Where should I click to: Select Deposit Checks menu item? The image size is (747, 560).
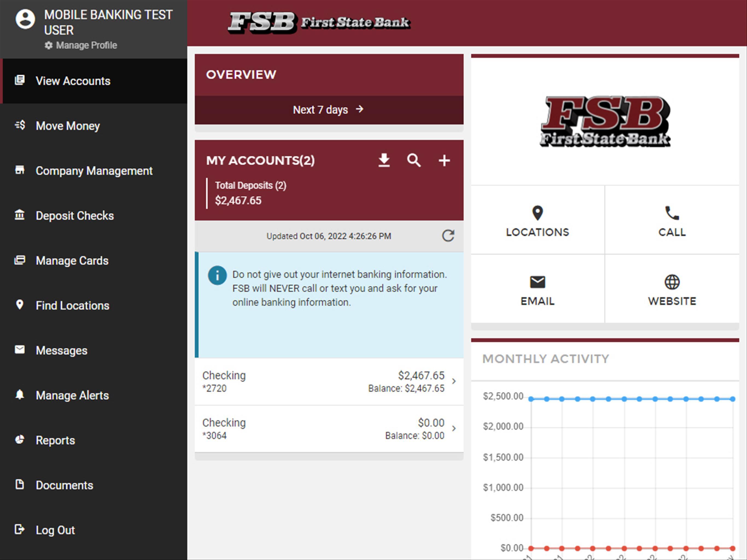94,215
